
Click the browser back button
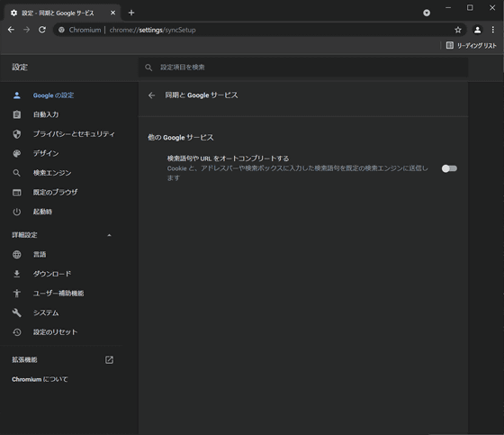[x=11, y=30]
